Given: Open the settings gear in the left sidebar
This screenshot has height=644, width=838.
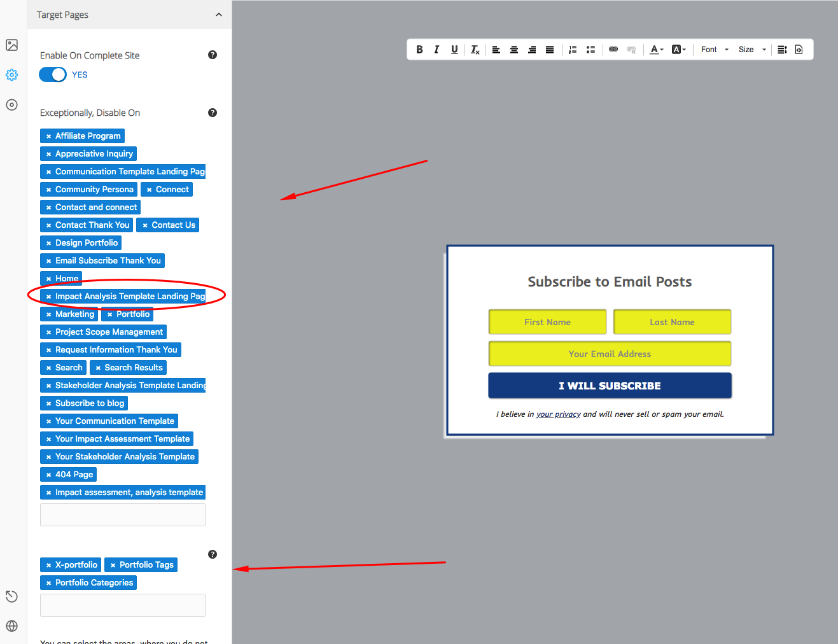Looking at the screenshot, I should pos(11,75).
